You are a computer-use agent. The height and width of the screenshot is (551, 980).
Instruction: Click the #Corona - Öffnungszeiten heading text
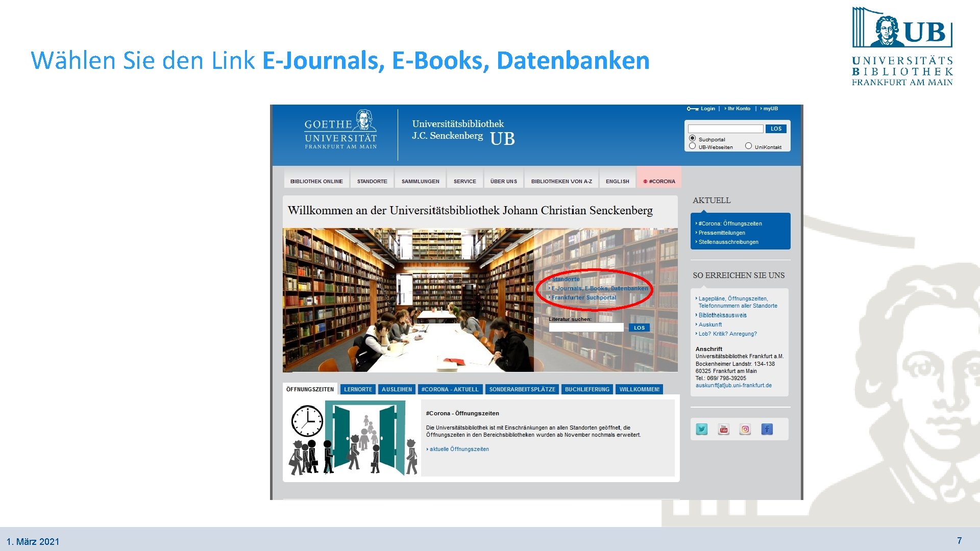(x=462, y=413)
